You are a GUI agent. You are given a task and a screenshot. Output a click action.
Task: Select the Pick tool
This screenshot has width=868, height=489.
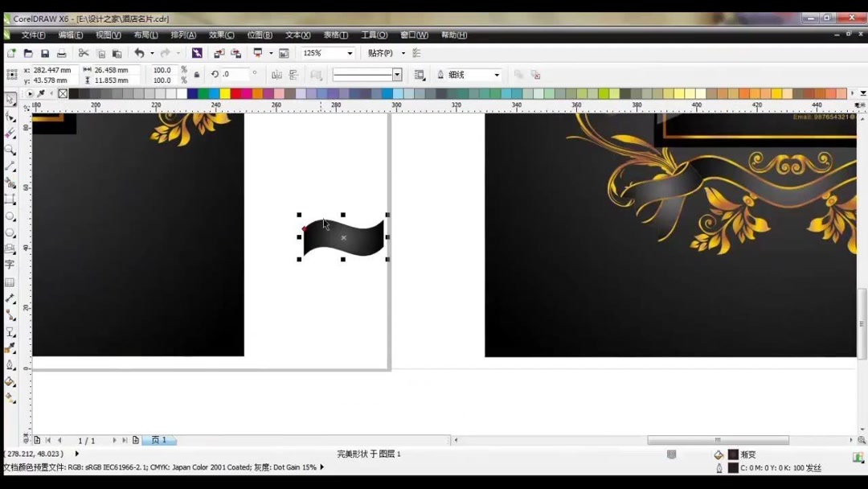[10, 99]
